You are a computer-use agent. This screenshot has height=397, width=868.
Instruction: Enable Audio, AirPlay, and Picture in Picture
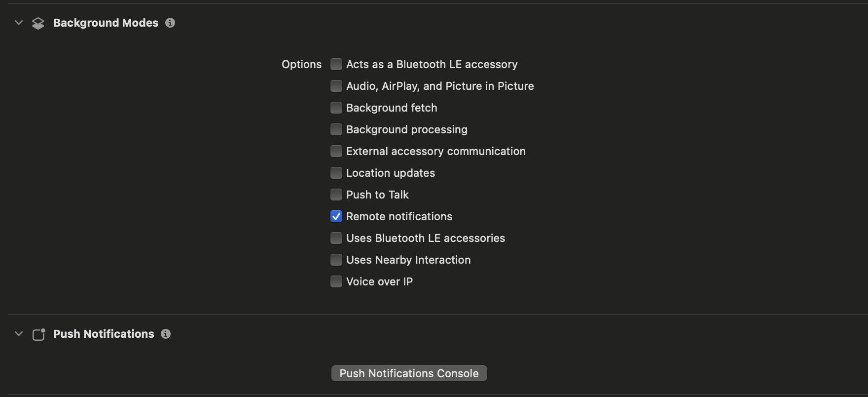(x=336, y=86)
